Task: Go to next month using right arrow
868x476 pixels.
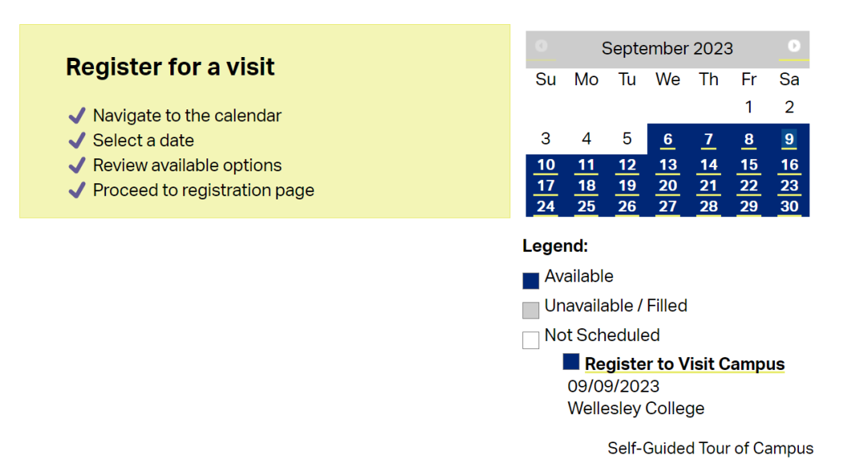Action: (794, 46)
